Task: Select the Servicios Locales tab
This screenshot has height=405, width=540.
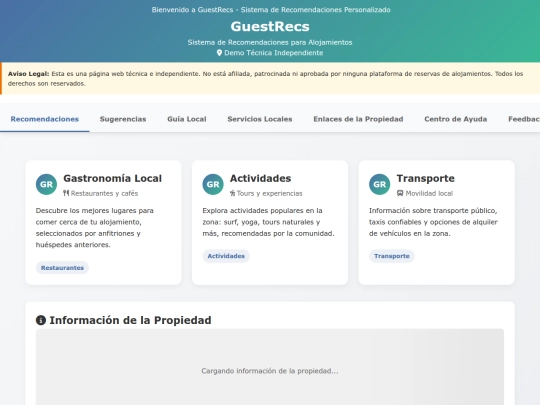Action: click(x=260, y=119)
